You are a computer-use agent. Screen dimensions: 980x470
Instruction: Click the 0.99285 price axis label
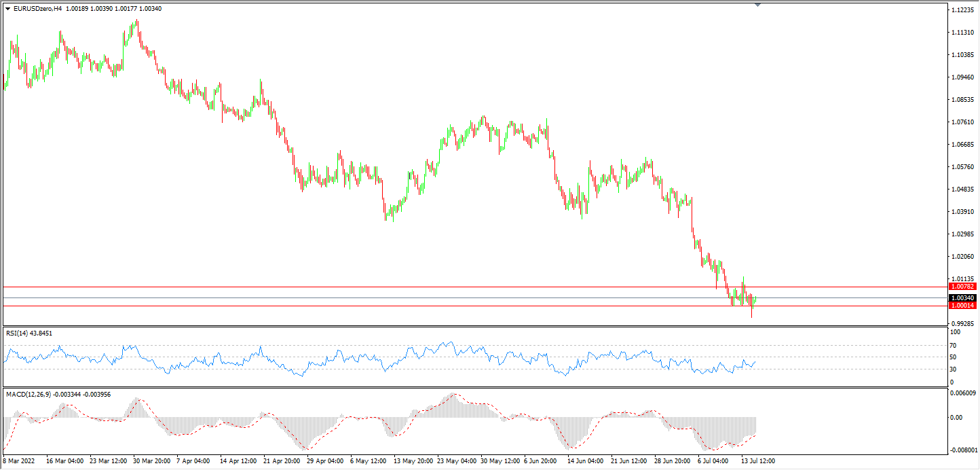point(962,324)
